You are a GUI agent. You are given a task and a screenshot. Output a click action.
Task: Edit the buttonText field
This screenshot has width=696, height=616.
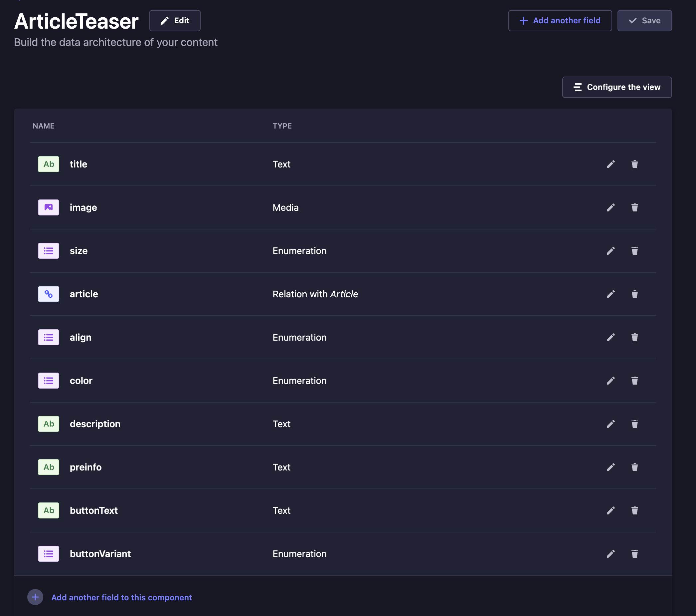pos(610,510)
